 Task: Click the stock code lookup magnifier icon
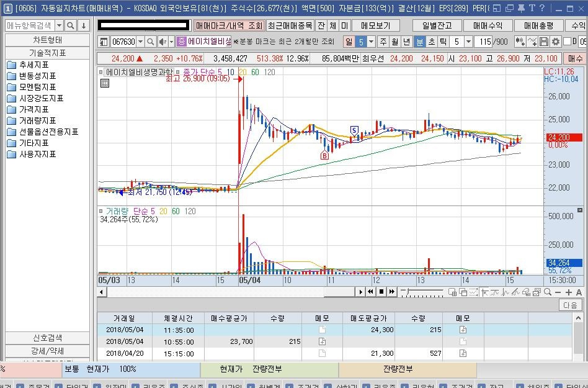click(150, 42)
